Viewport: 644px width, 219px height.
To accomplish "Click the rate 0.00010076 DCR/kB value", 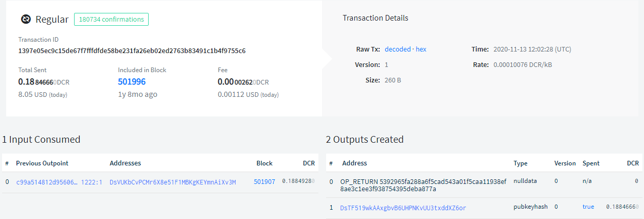I will click(x=523, y=65).
